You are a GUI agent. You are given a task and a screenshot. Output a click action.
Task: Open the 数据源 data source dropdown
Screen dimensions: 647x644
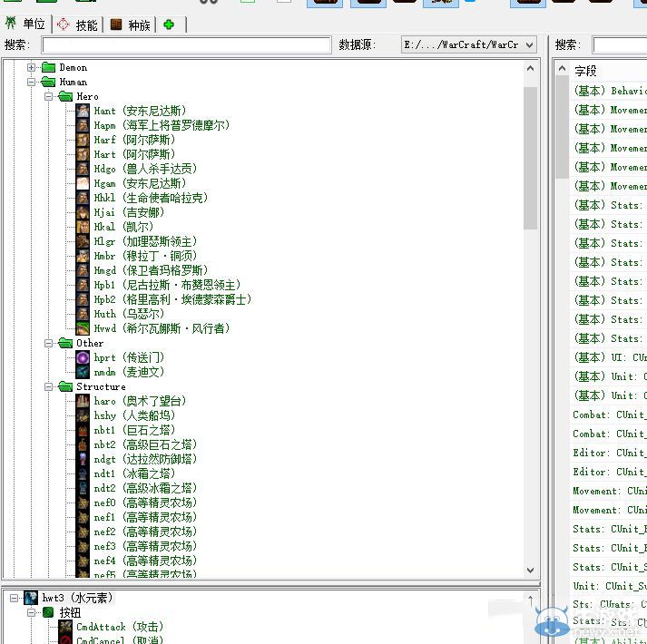pos(469,44)
